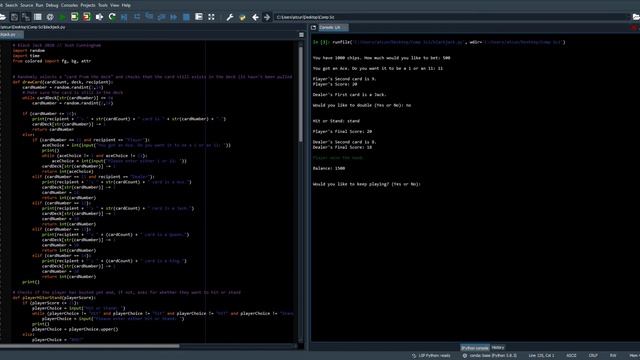Click the Debug file icon
The image size is (640, 360).
(124, 17)
